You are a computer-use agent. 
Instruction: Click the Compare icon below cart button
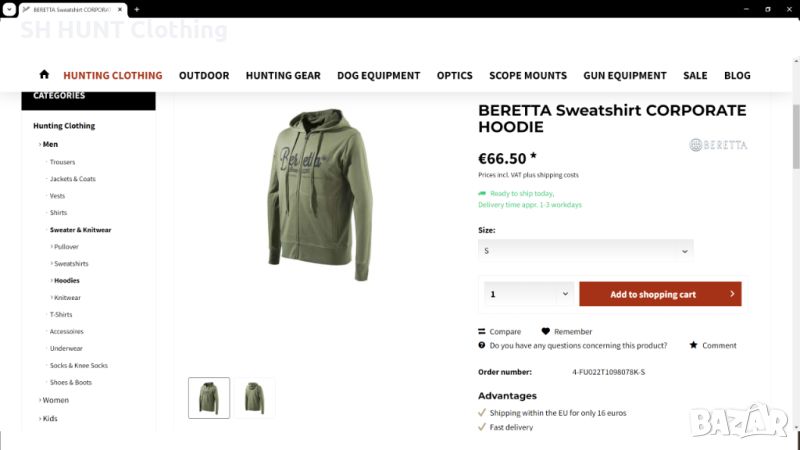pos(482,331)
